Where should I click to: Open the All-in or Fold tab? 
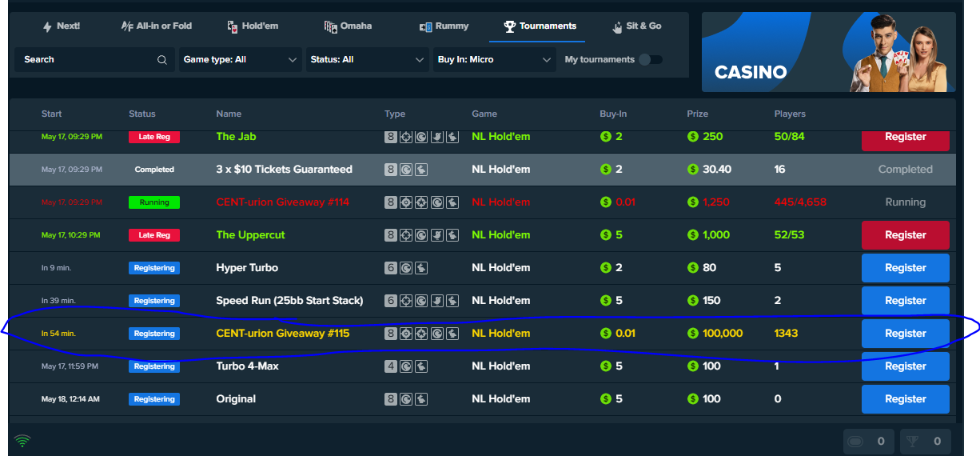point(157,26)
